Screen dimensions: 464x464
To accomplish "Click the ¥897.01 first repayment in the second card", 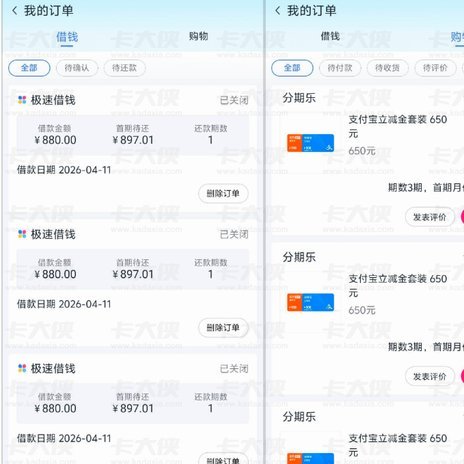I will pos(133,274).
